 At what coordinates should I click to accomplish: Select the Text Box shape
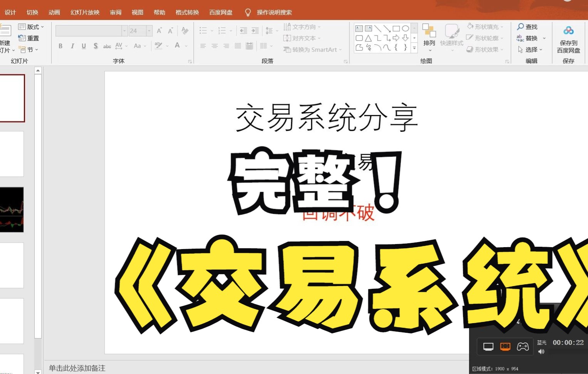tap(359, 29)
